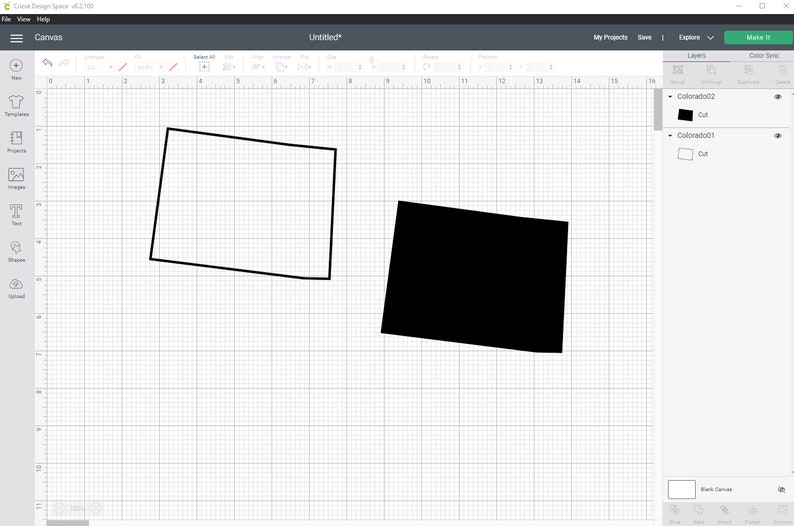Collapse the Colorado01 layer group
This screenshot has height=526, width=794.
click(x=670, y=136)
